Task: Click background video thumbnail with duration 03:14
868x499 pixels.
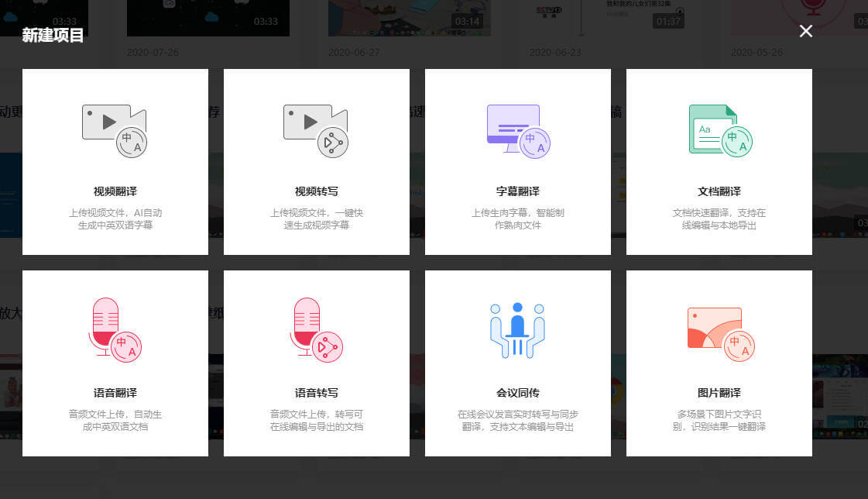Action: [x=409, y=18]
